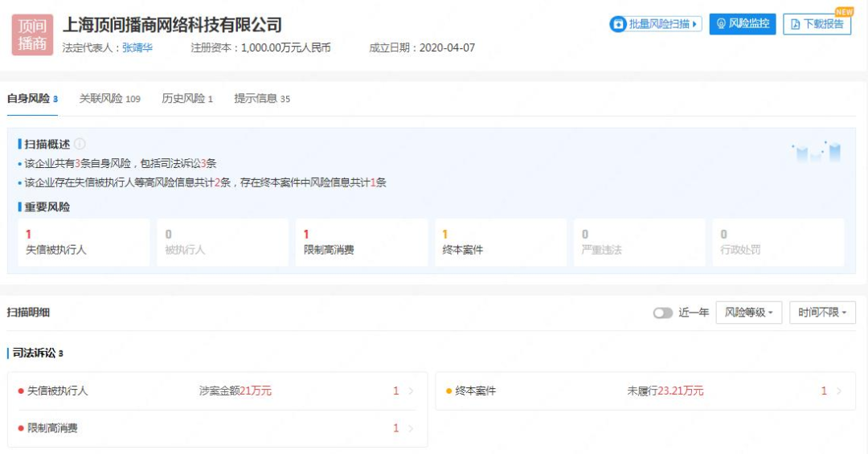This screenshot has height=454, width=868.
Task: Click the 风险监控 button
Action: pyautogui.click(x=742, y=24)
